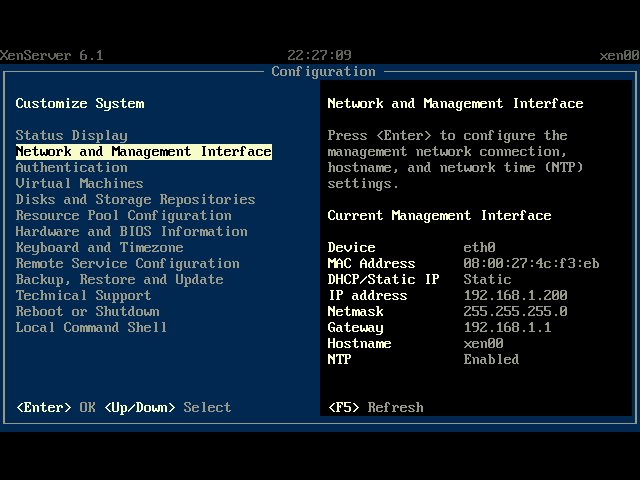Viewport: 640px width, 480px height.
Task: Open the Technical Support entry
Action: pyautogui.click(x=83, y=295)
